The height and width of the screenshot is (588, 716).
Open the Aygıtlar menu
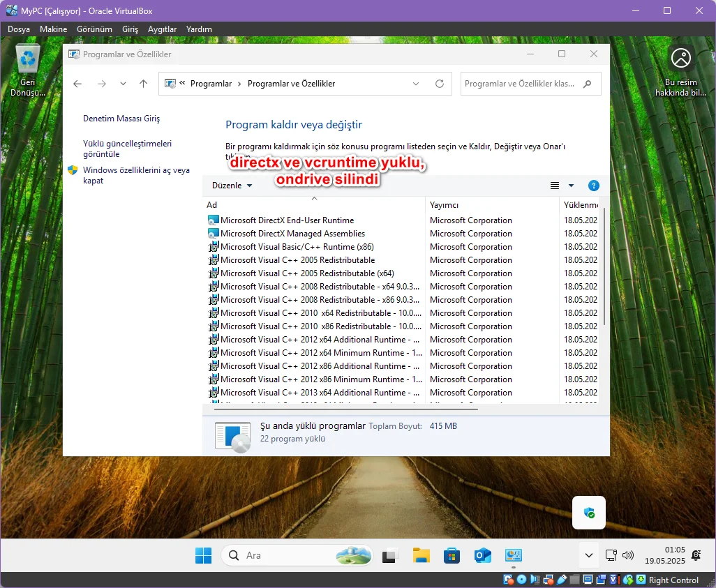coord(162,29)
